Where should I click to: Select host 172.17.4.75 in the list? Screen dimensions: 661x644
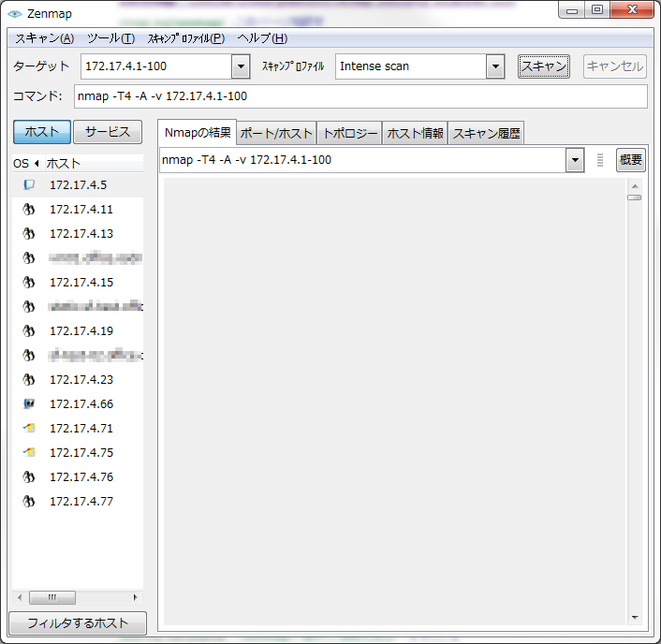coord(78,453)
